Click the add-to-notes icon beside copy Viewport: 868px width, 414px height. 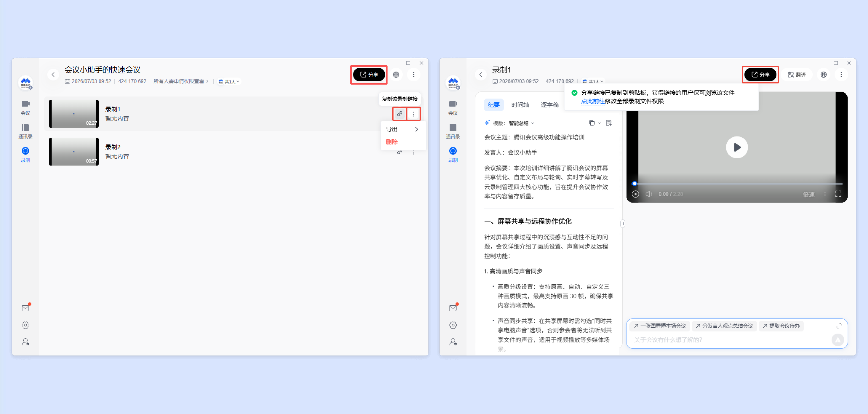(x=608, y=123)
